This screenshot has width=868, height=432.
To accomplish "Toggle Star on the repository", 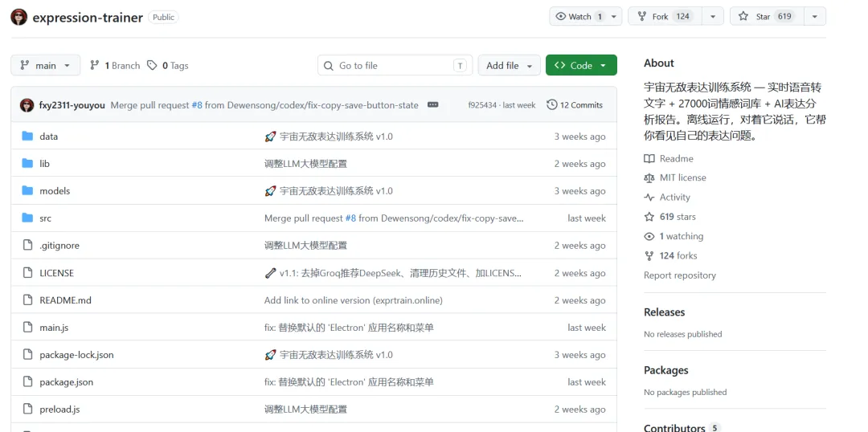I will pos(765,17).
